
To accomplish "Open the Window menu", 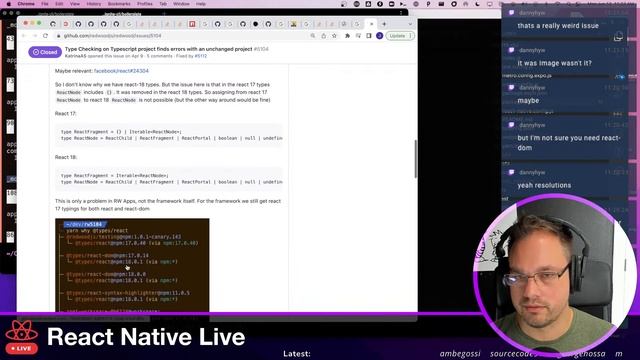I will click(181, 4).
